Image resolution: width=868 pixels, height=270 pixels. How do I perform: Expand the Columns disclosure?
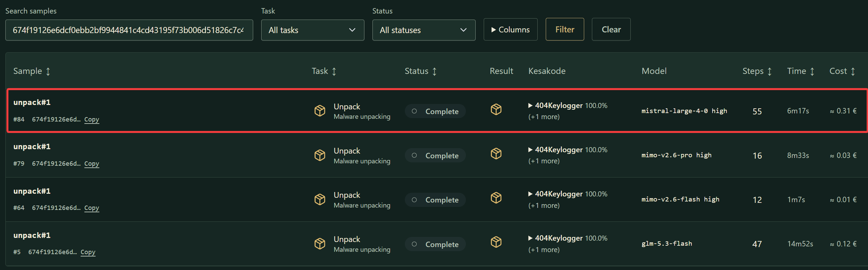click(510, 29)
